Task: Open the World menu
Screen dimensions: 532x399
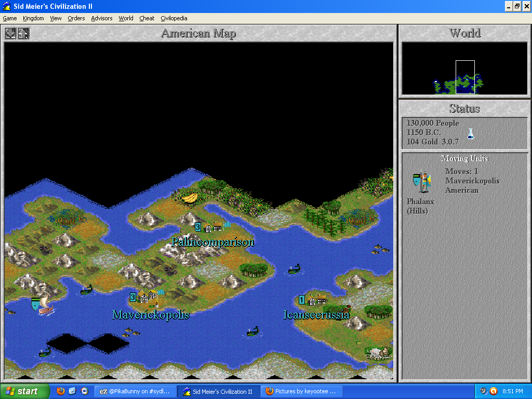Action: tap(126, 18)
